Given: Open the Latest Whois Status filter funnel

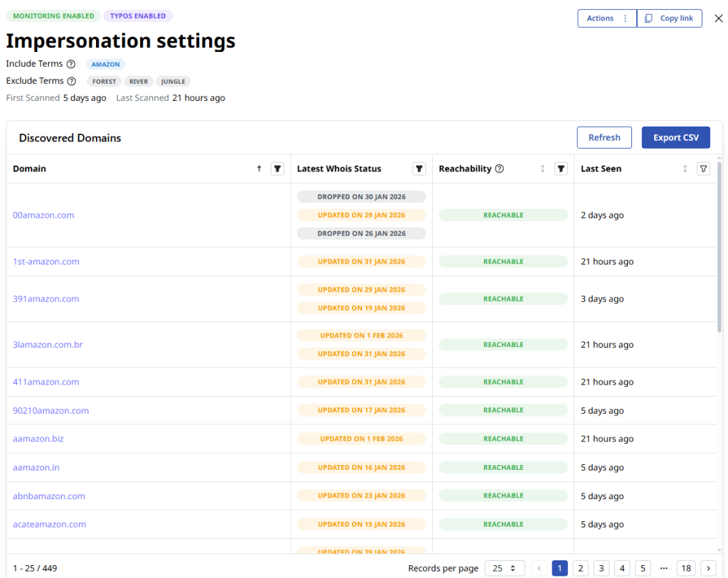Looking at the screenshot, I should [419, 168].
